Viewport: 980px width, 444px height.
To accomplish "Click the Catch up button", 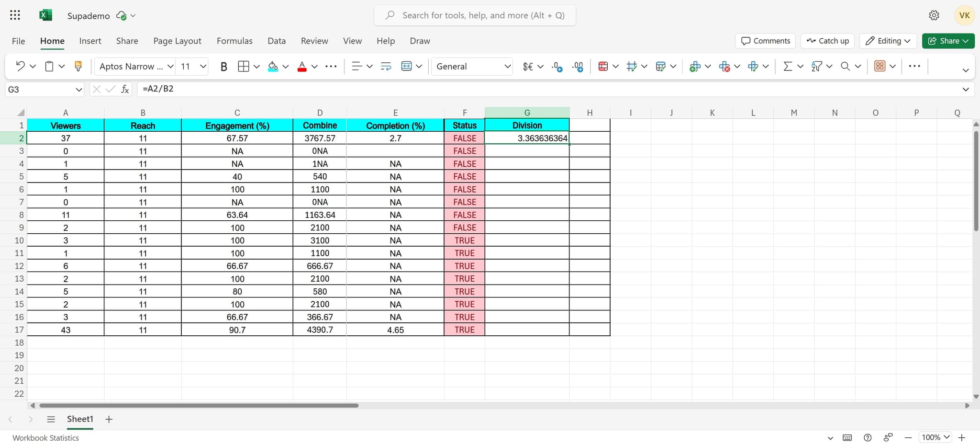I will click(x=827, y=41).
